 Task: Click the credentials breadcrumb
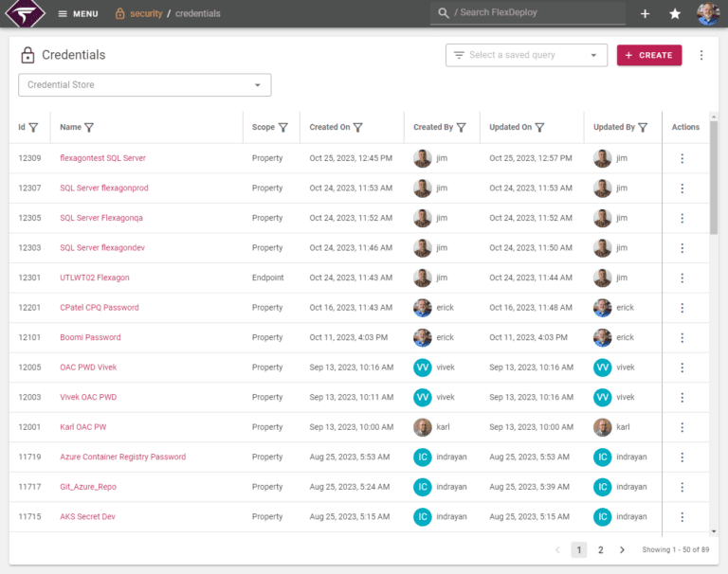(198, 13)
